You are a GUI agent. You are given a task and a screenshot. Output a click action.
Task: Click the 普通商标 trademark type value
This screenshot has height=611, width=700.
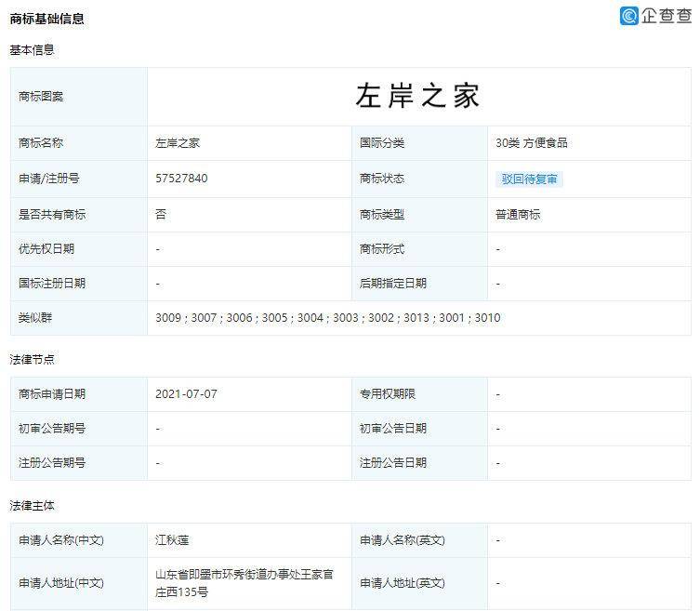[518, 215]
